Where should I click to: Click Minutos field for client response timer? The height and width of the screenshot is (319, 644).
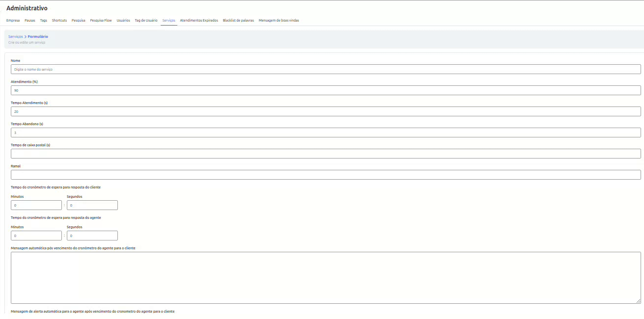[36, 205]
